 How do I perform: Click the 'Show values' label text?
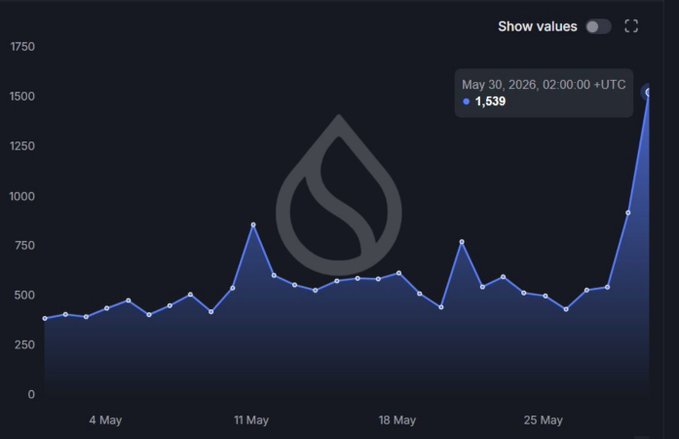[x=537, y=26]
